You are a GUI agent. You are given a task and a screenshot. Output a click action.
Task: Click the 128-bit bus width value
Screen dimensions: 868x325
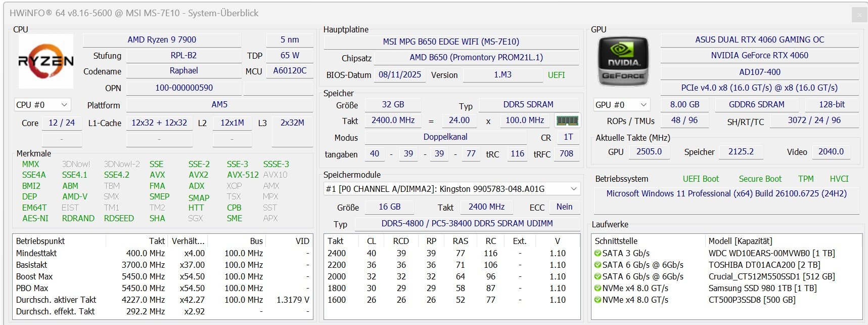click(x=832, y=104)
